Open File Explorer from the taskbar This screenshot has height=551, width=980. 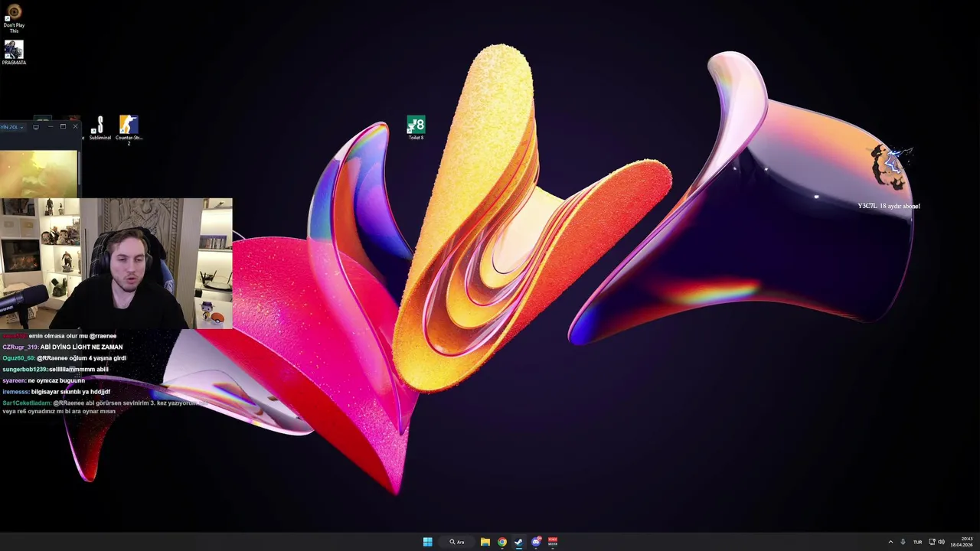tap(485, 542)
